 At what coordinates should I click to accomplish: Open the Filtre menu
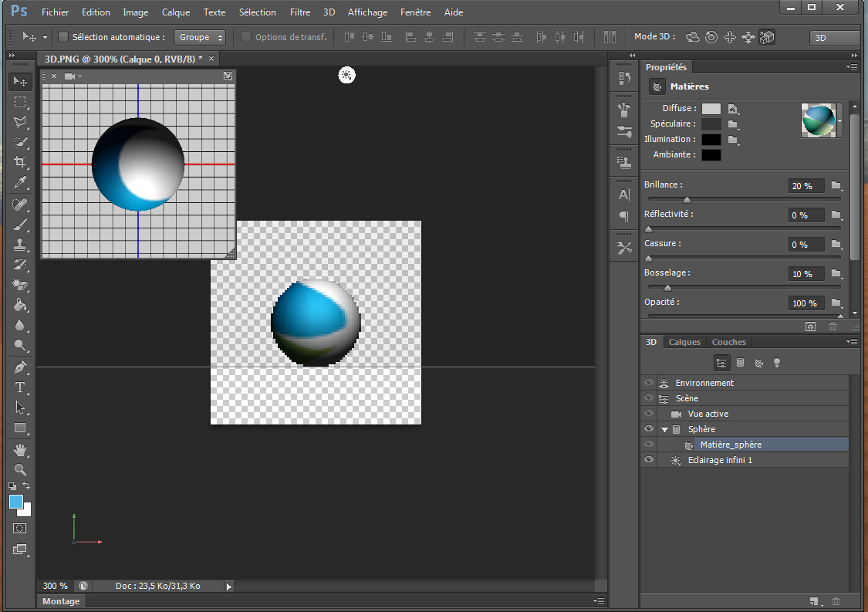(300, 12)
